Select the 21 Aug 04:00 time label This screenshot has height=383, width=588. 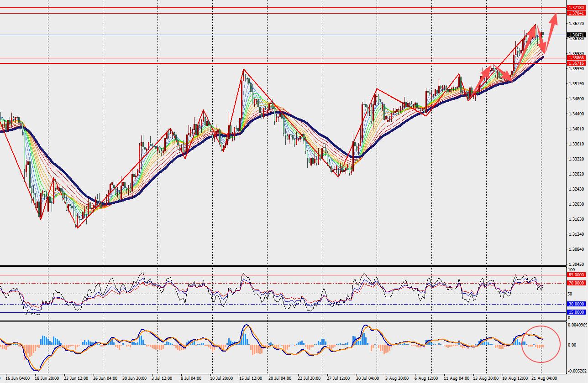pyautogui.click(x=545, y=378)
